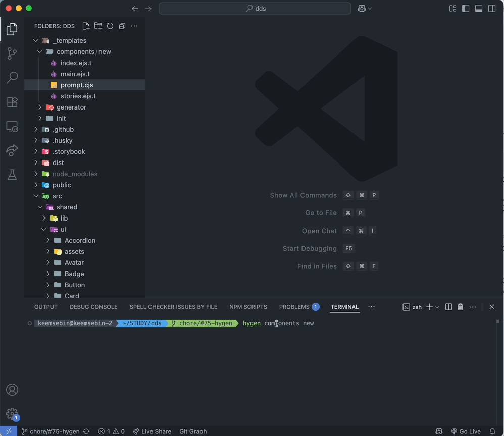Open the Extensions view
Screen dimensions: 504x436
(12, 102)
